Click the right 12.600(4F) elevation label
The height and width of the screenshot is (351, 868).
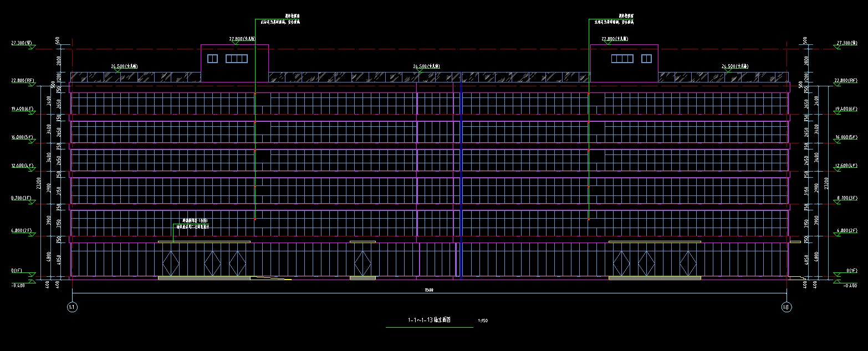coord(845,166)
